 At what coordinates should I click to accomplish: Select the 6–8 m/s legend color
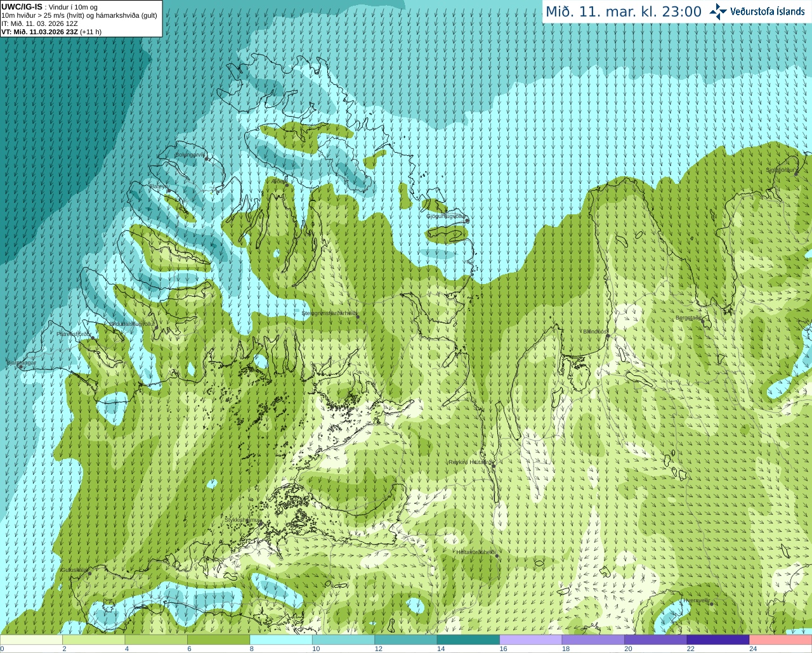(x=219, y=640)
